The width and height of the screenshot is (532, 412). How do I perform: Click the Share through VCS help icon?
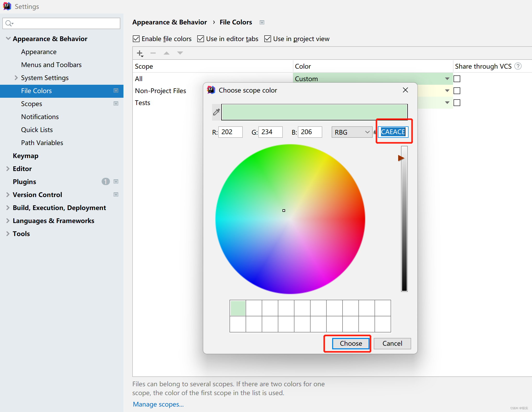coord(518,66)
